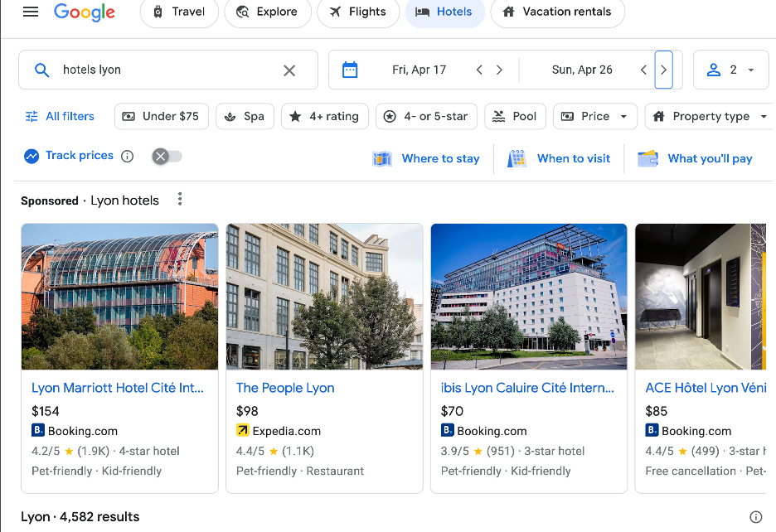Open sponsored section three-dot menu
Screen dimensions: 776x532
(x=180, y=199)
